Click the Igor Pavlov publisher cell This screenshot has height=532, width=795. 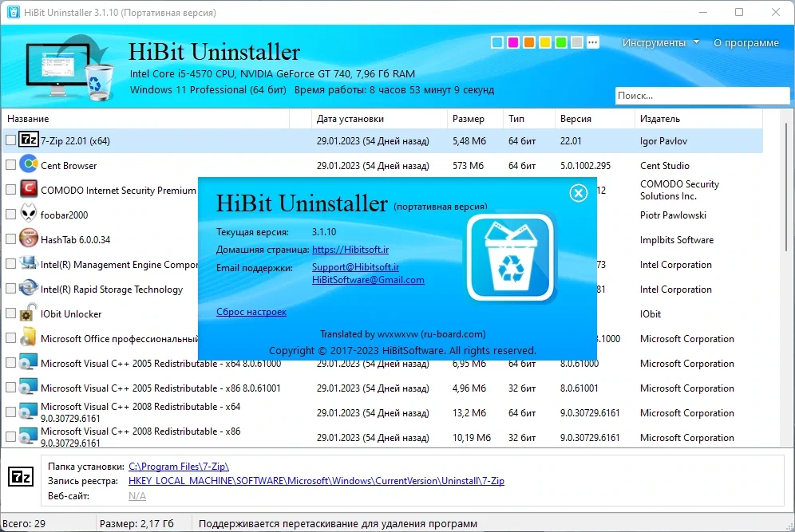[663, 141]
